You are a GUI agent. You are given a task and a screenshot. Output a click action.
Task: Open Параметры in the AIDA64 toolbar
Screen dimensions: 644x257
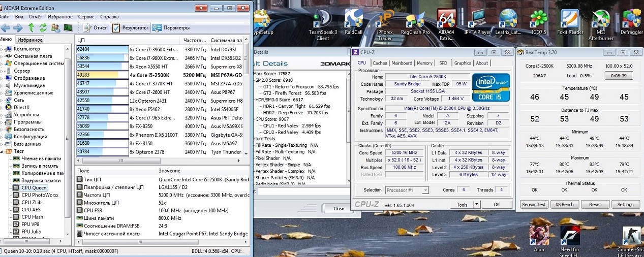point(171,27)
